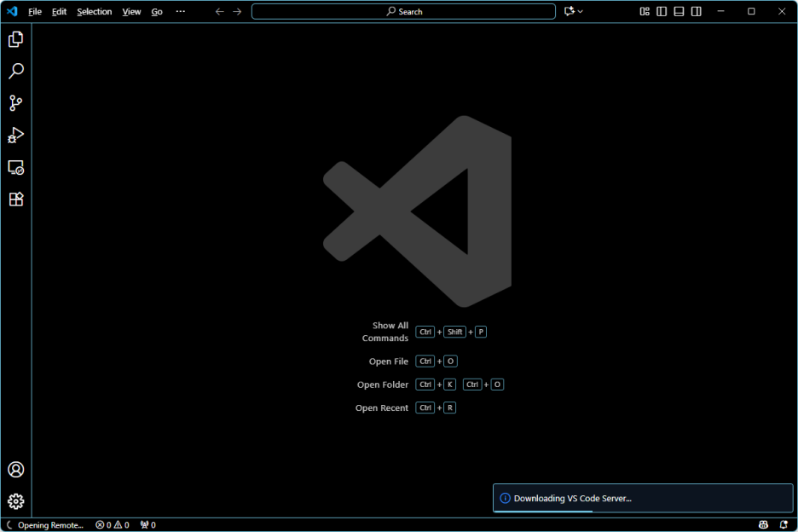Minimize the VS Code window
Screen dimensions: 798x532
point(720,11)
